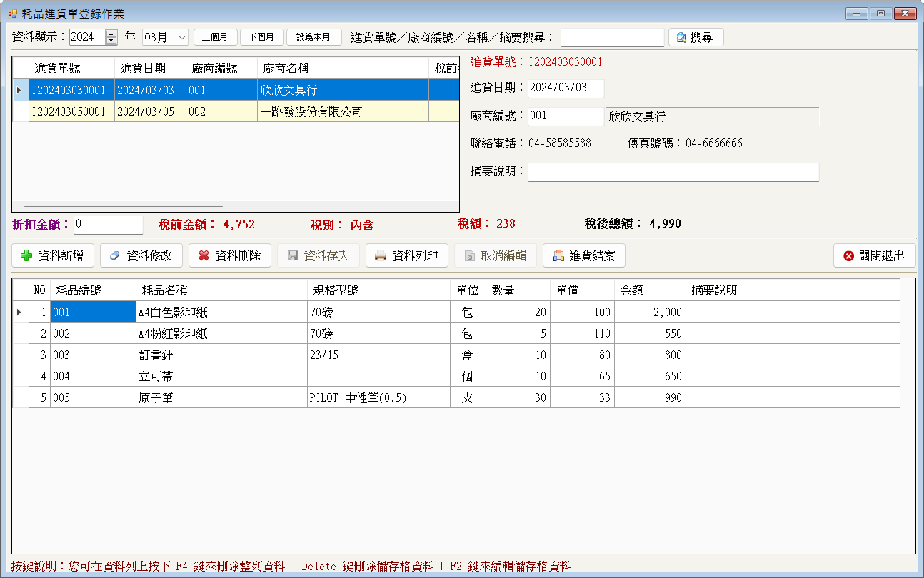Click the search keyword input field
The image size is (924, 578).
[x=613, y=37]
